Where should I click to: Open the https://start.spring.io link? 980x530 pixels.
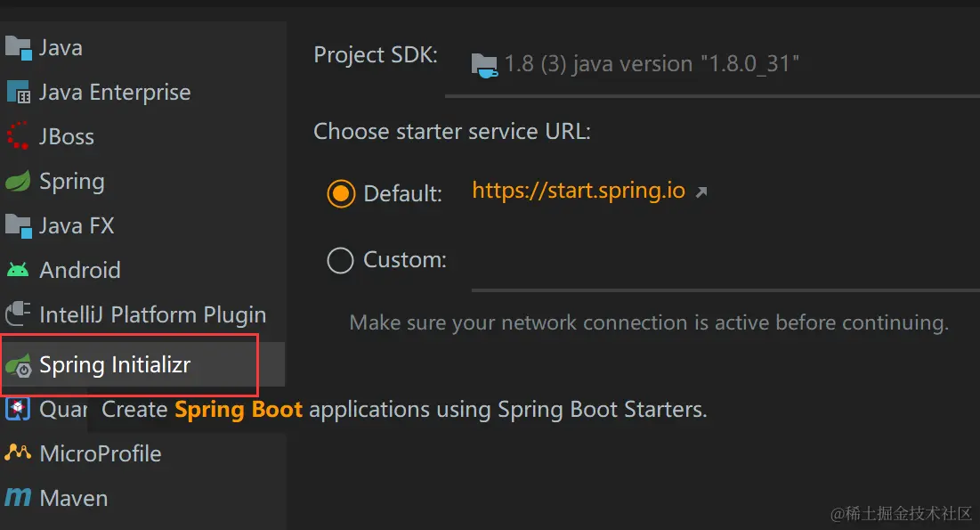579,191
